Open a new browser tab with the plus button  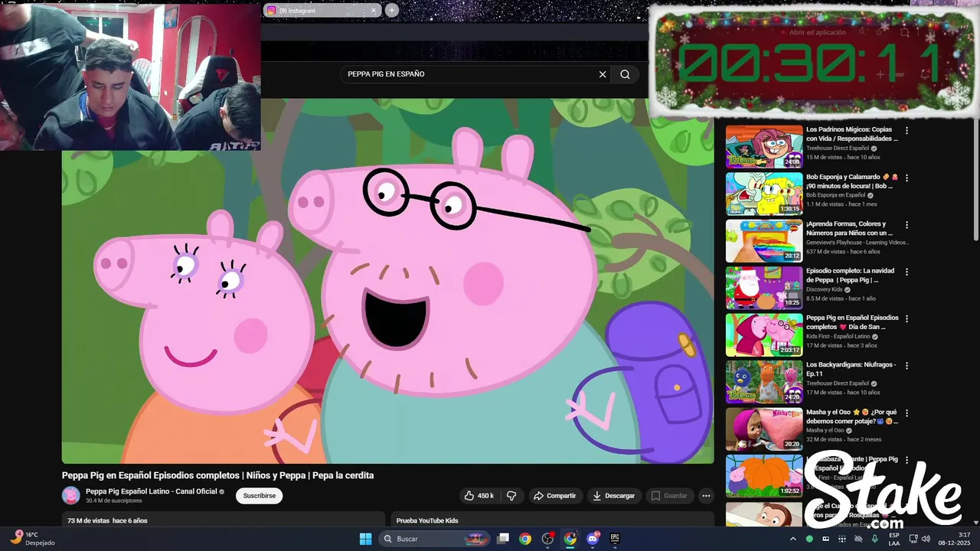pyautogui.click(x=392, y=11)
